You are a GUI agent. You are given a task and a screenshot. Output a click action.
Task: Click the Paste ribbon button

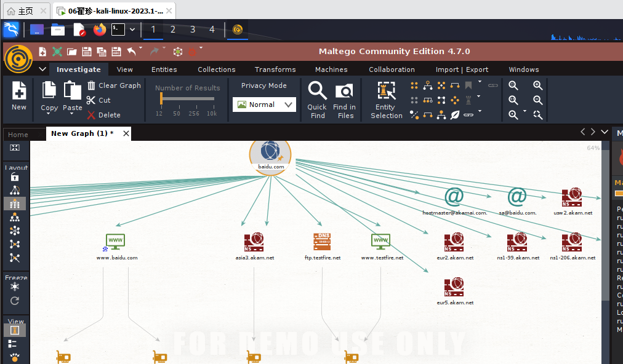(x=72, y=96)
